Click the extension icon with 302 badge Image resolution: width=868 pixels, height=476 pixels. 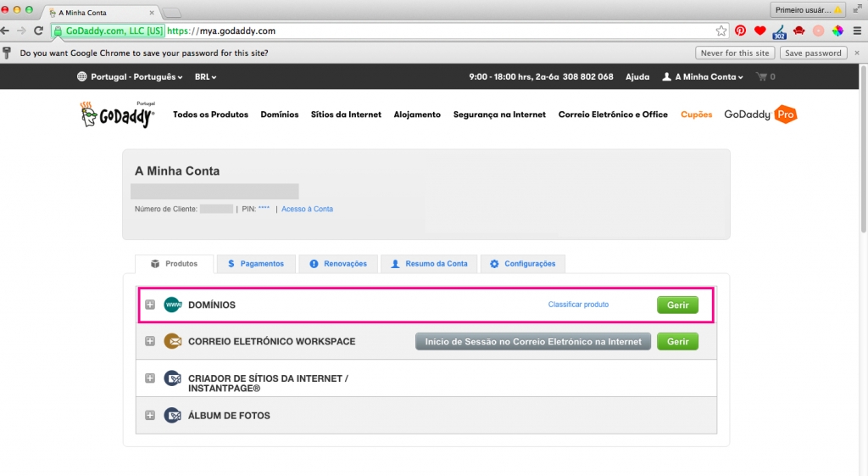click(x=780, y=32)
